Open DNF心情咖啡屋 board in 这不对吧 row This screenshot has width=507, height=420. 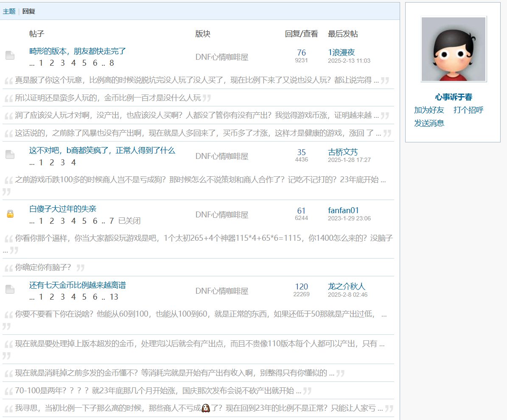coord(222,156)
